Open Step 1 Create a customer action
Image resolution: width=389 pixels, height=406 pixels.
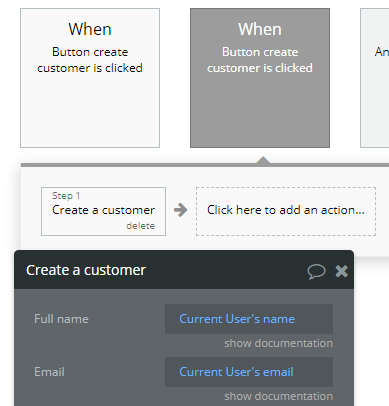pyautogui.click(x=103, y=211)
